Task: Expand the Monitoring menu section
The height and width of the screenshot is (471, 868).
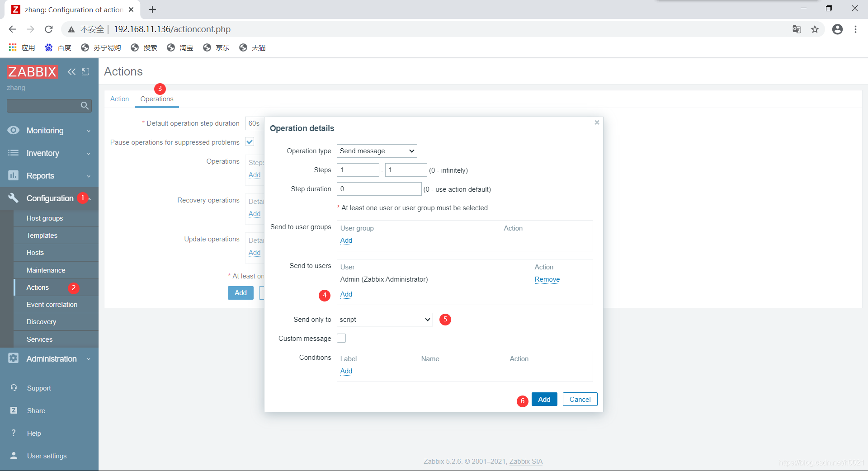Action: coord(89,131)
